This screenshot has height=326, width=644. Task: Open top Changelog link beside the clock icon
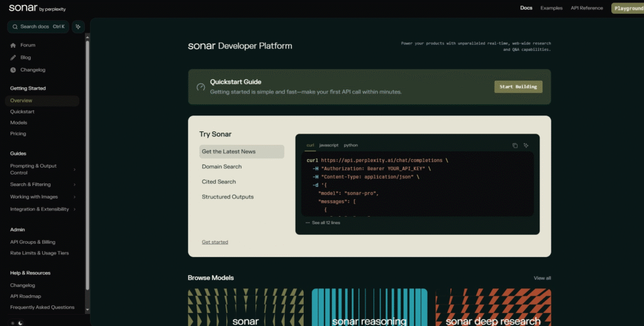click(x=33, y=70)
